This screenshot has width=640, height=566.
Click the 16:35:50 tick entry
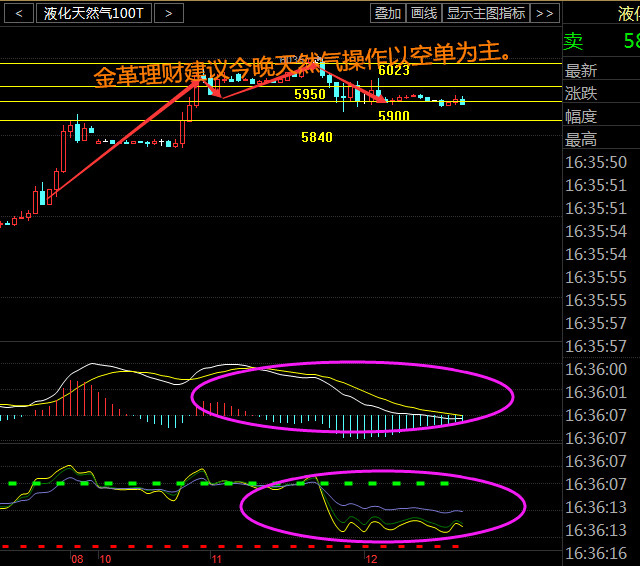point(598,163)
